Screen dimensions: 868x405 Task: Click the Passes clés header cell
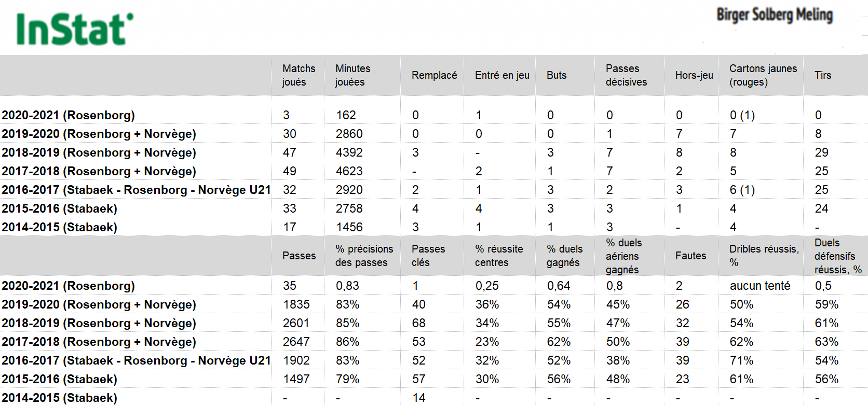tap(428, 256)
